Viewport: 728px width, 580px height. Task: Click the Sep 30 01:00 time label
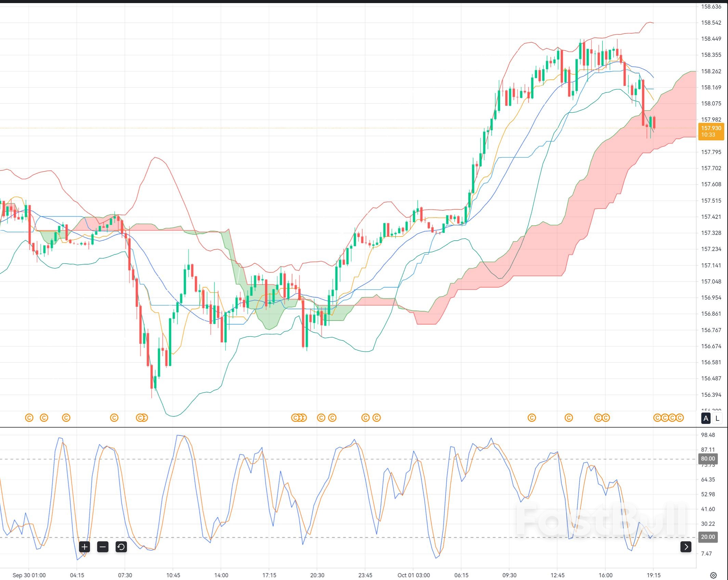29,575
